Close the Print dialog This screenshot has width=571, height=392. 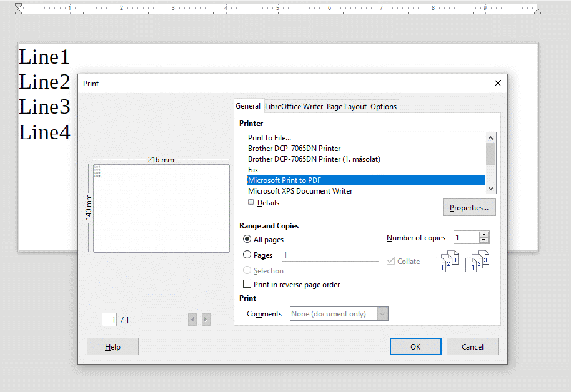[x=498, y=83]
